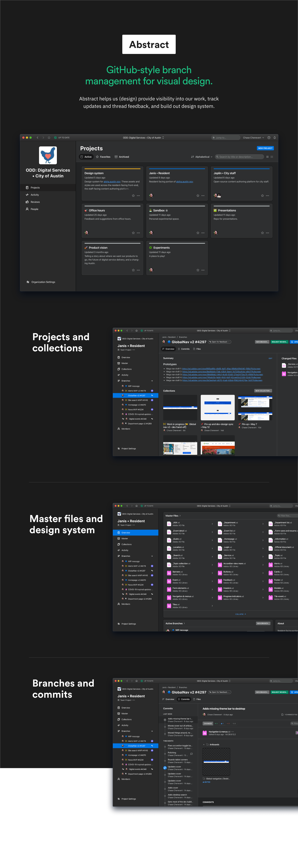Click the home icon in the Projects list window
This screenshot has height=868, width=298.
pyautogui.click(x=49, y=137)
